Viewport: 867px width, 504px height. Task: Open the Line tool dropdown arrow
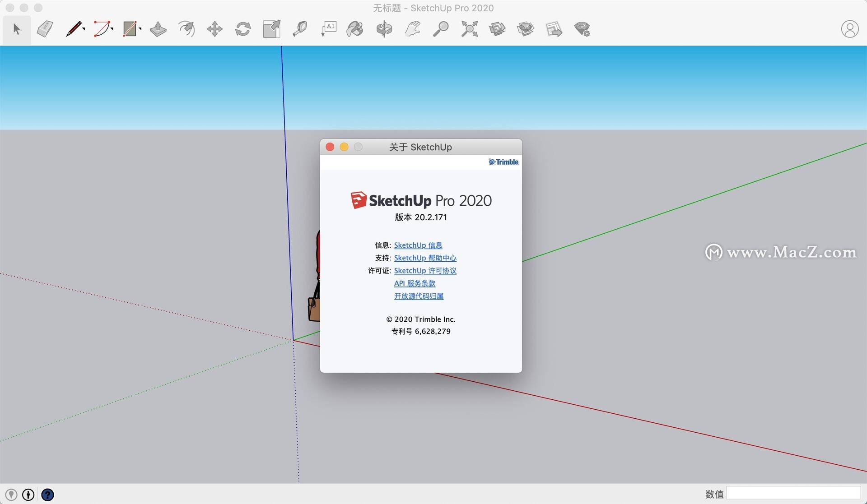click(84, 29)
